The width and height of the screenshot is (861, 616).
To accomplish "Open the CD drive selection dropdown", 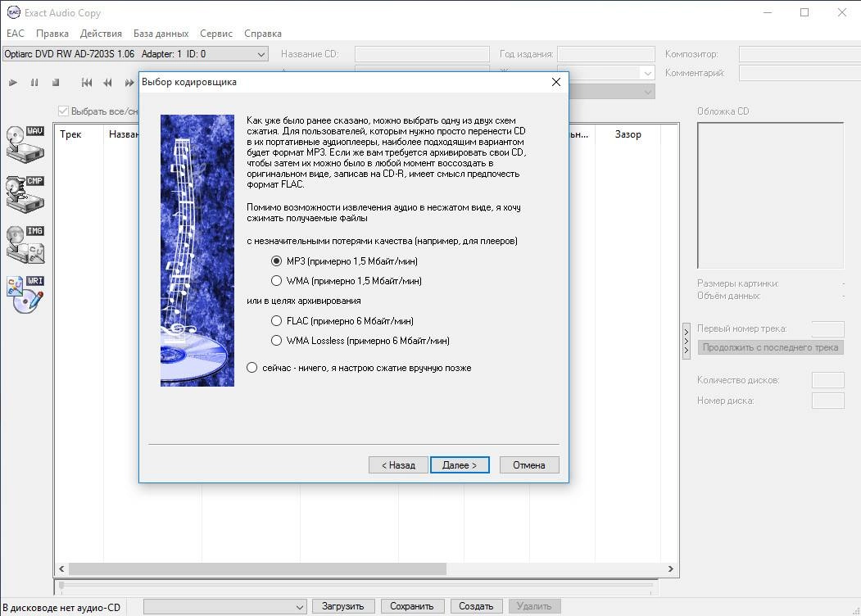I will pos(261,54).
